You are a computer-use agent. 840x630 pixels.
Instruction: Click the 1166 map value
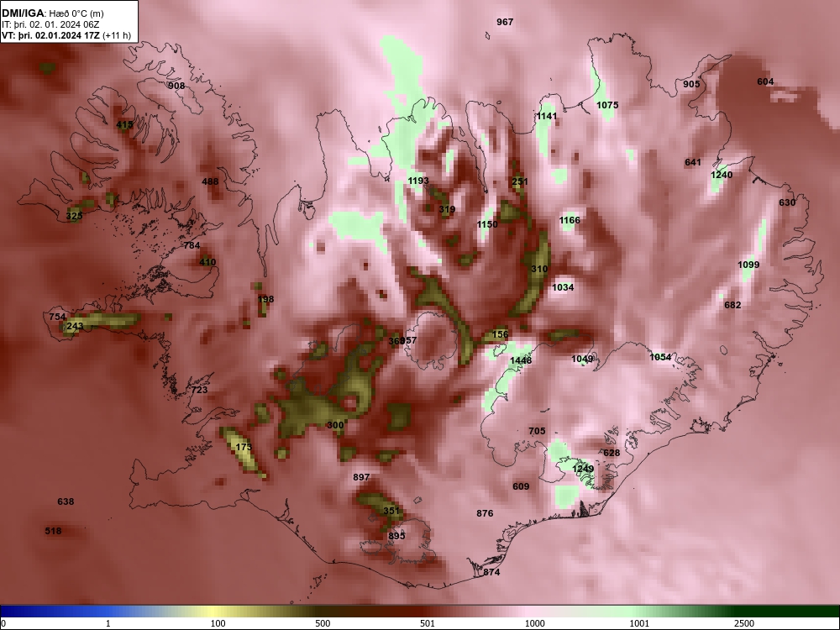click(570, 221)
